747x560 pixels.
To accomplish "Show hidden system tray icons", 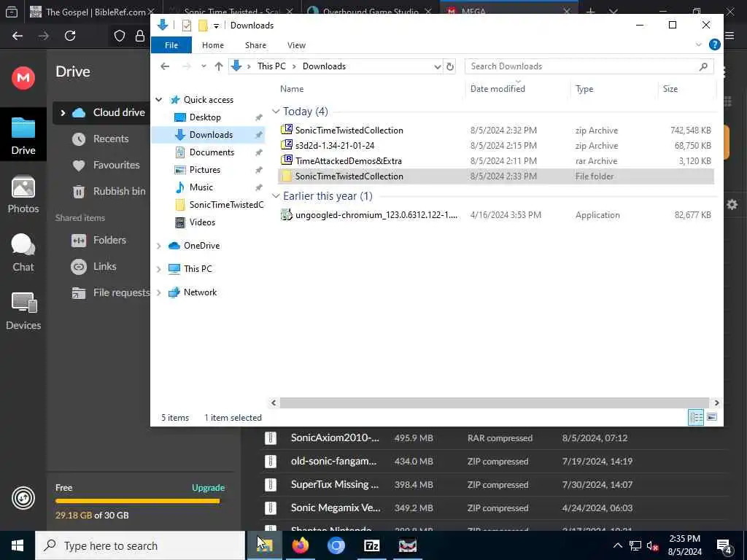I will [617, 545].
